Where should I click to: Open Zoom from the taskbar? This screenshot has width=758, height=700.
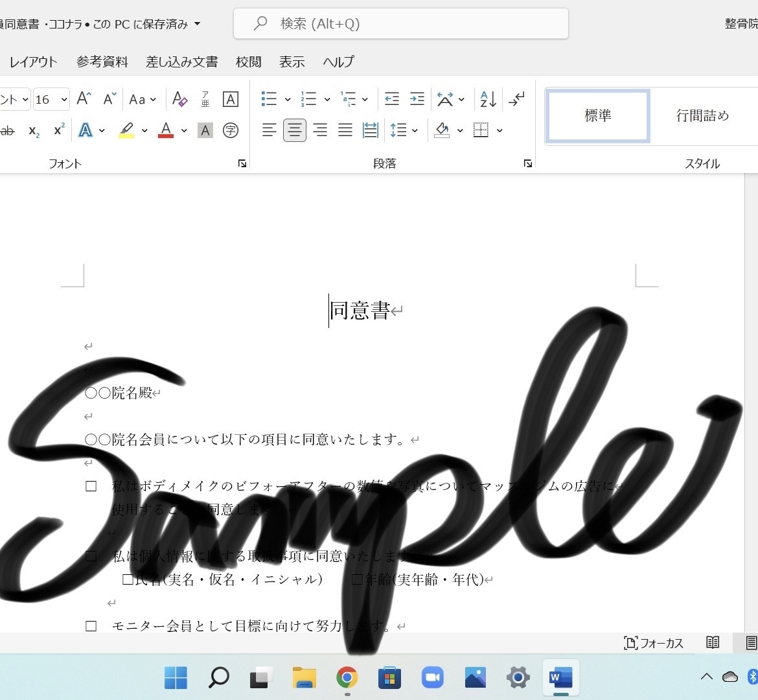(433, 677)
